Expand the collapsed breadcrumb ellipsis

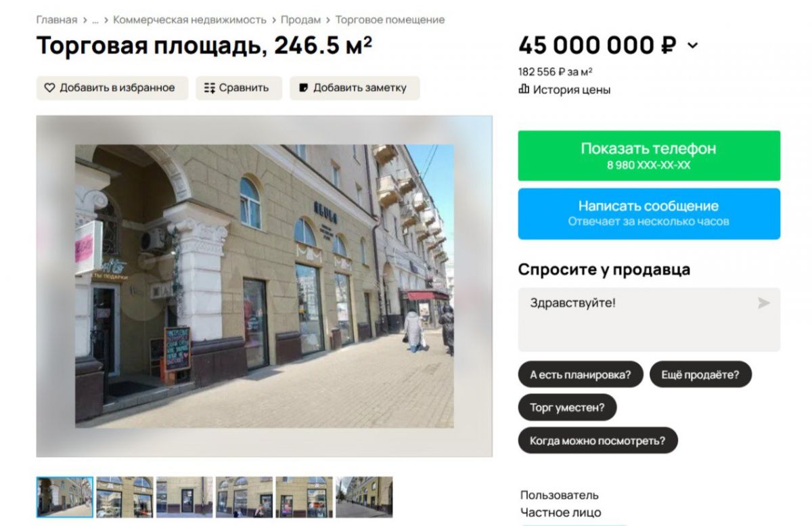[95, 20]
